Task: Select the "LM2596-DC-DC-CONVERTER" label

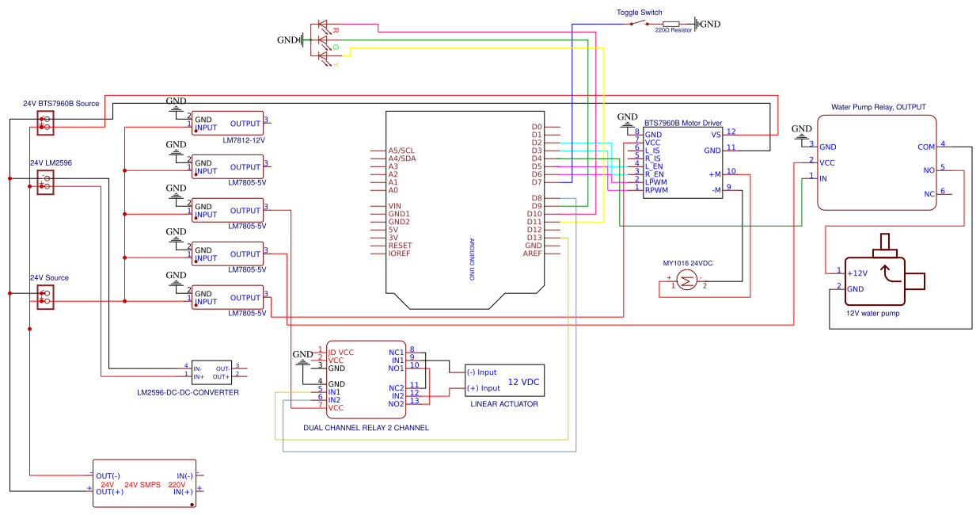Action: coord(188,392)
